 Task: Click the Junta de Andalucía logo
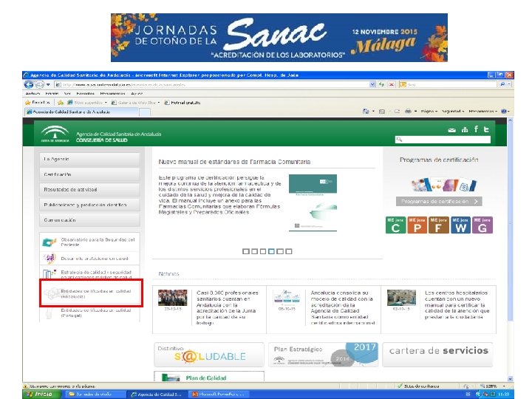pyautogui.click(x=55, y=134)
